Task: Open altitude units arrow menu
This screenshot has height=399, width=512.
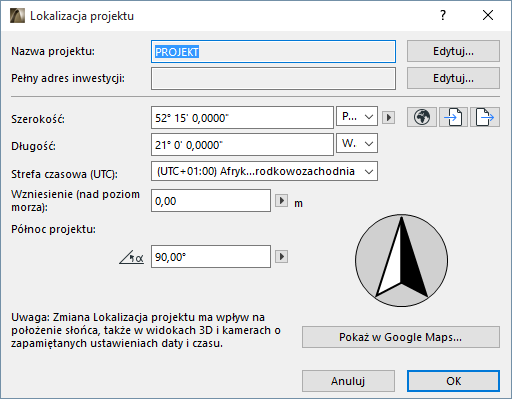Action: click(x=281, y=201)
